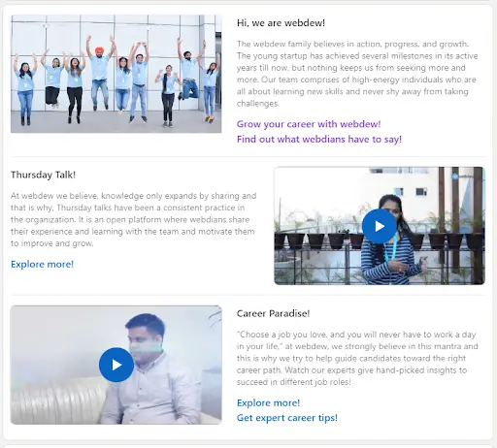Play the Career Paradise video
Screen dimensions: 497x448
tap(116, 365)
